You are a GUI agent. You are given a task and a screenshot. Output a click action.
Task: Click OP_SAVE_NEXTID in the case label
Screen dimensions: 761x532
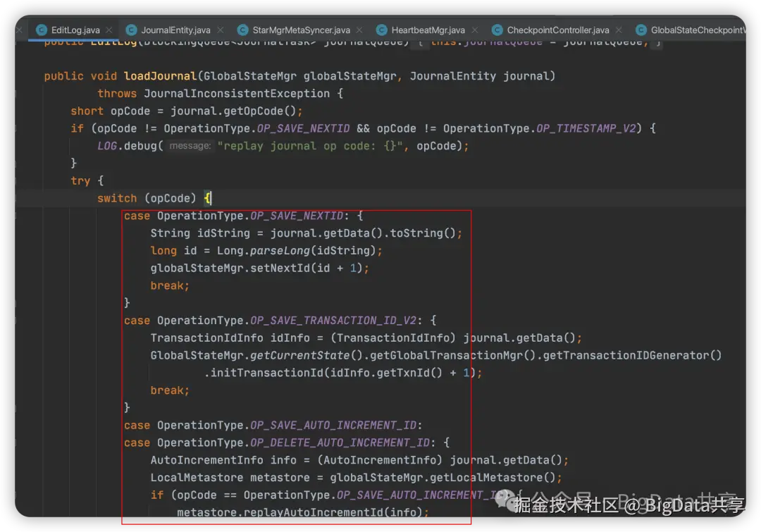click(x=297, y=216)
